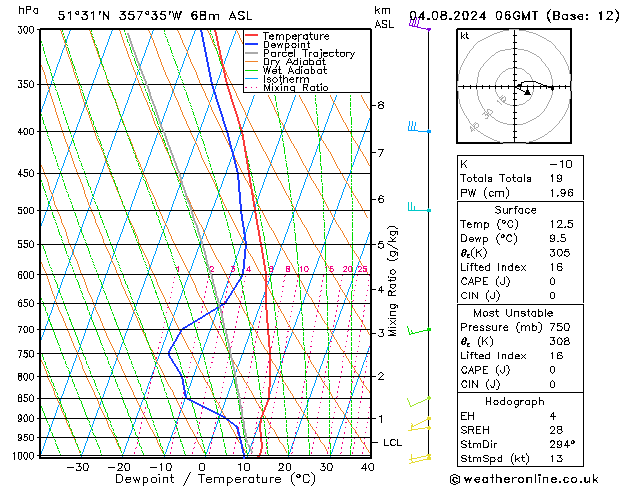Select the Temperature legend entry
This screenshot has width=629, height=486.
coord(296,36)
